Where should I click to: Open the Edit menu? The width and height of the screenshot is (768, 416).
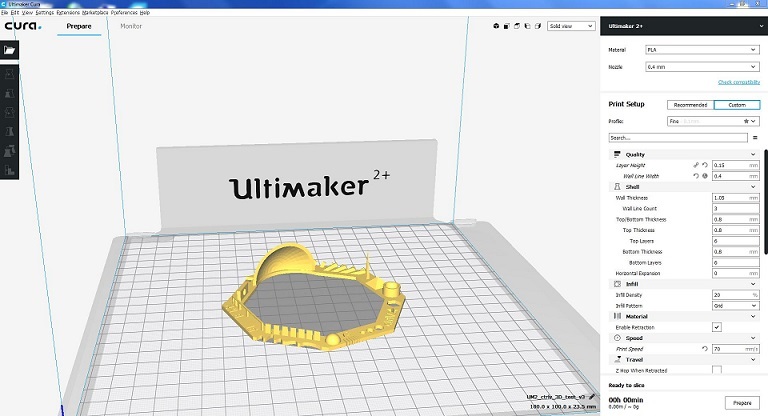(x=15, y=12)
